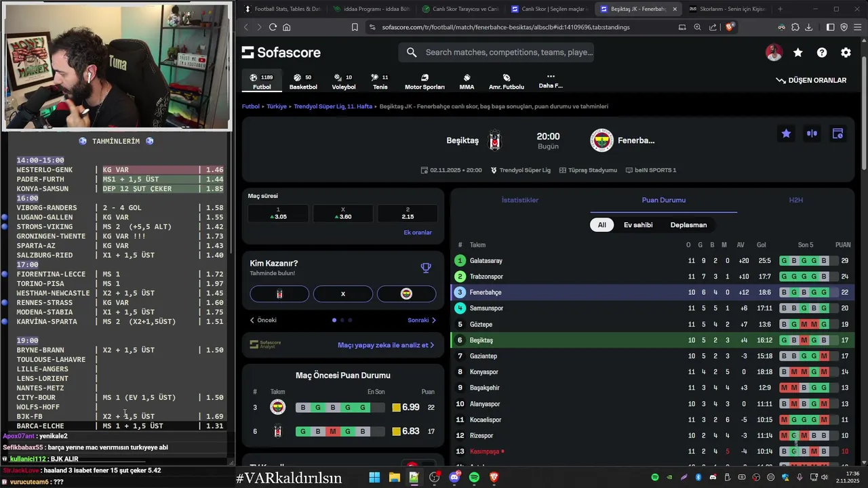
Task: Click the Sofascore logo
Action: pyautogui.click(x=281, y=52)
